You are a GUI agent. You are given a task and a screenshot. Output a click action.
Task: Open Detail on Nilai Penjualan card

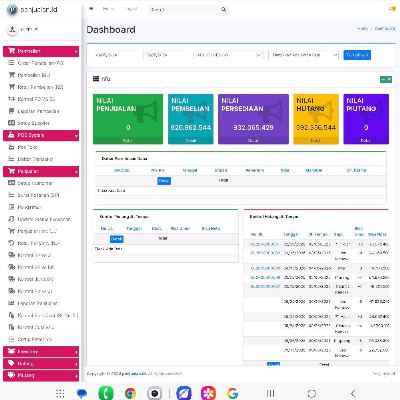tap(128, 141)
